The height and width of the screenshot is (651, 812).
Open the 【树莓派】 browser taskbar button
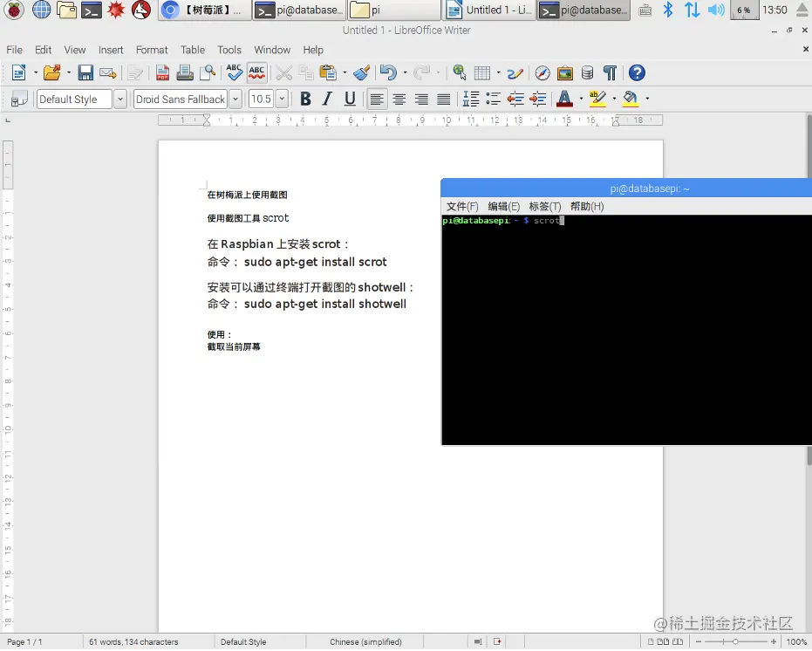click(x=205, y=10)
